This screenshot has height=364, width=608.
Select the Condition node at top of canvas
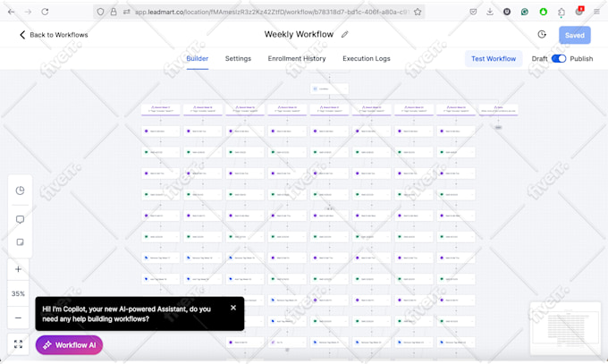[329, 89]
